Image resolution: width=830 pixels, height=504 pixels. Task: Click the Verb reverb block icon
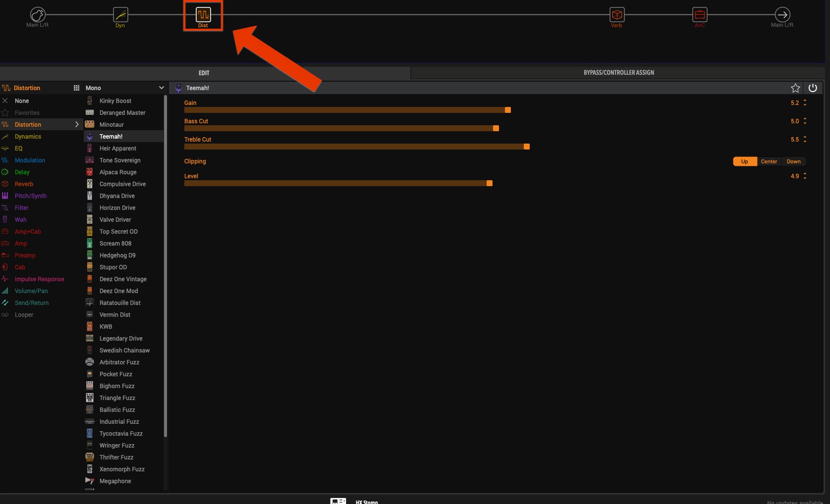tap(617, 15)
